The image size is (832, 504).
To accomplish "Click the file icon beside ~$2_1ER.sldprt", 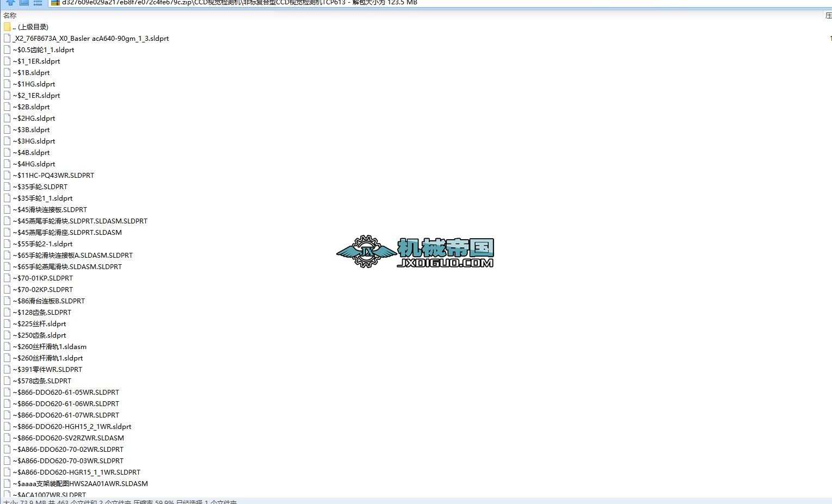I will click(x=7, y=96).
